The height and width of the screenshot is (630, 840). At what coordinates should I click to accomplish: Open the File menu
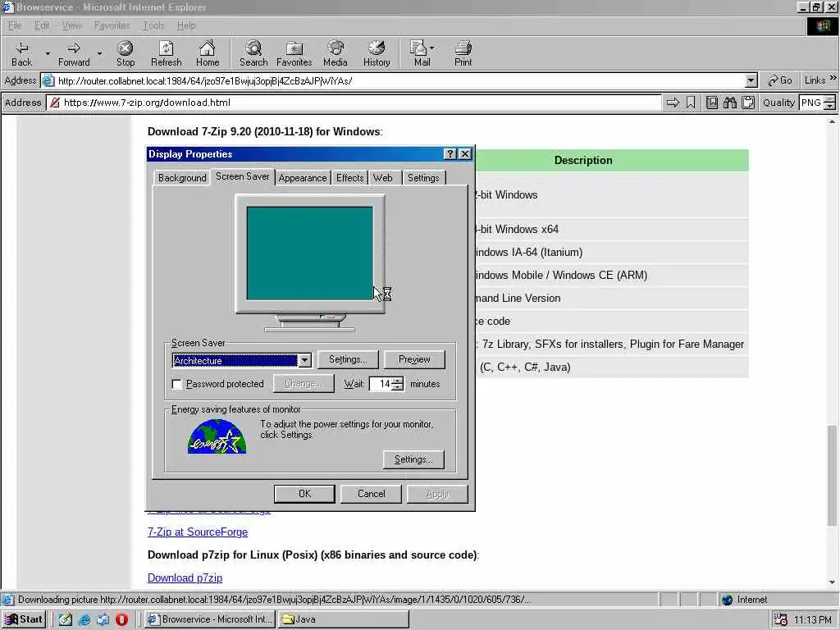pos(15,25)
